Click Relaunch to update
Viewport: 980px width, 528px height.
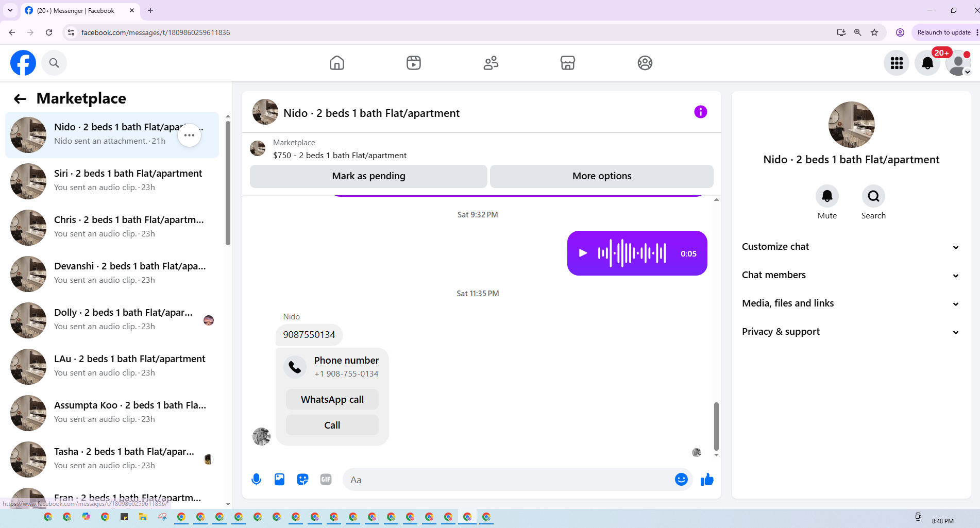coord(944,32)
